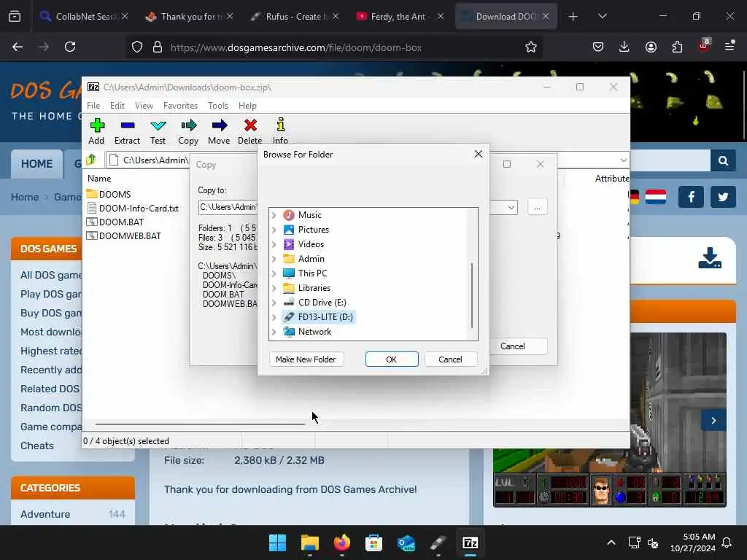Select DOOMWEB.BAT in the file list
This screenshot has width=747, height=560.
pos(124,236)
